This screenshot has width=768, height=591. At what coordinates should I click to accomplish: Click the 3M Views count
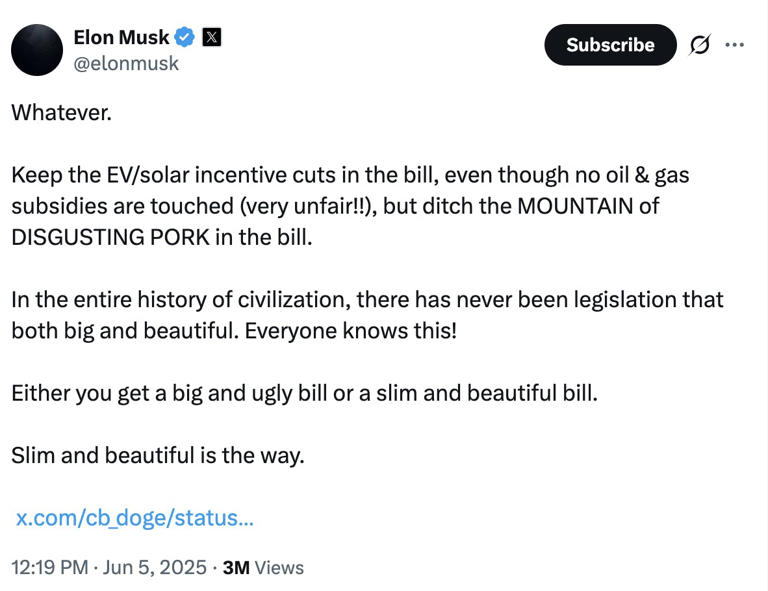tap(263, 567)
